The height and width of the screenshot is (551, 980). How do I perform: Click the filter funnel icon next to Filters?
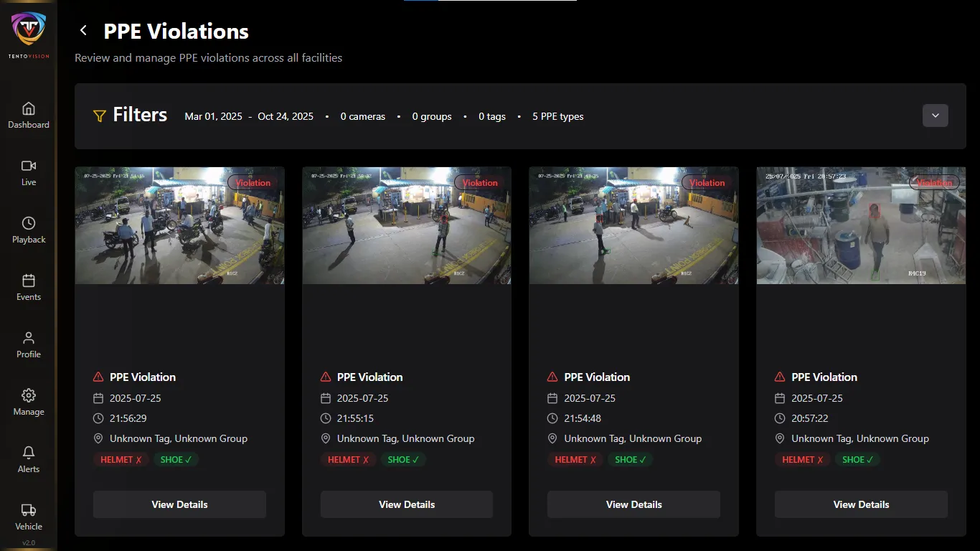pyautogui.click(x=98, y=115)
